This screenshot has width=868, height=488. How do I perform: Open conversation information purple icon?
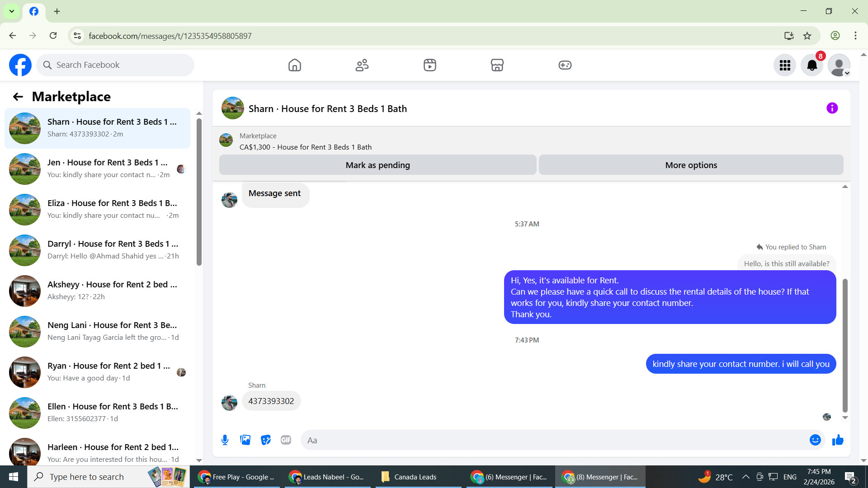(x=832, y=108)
